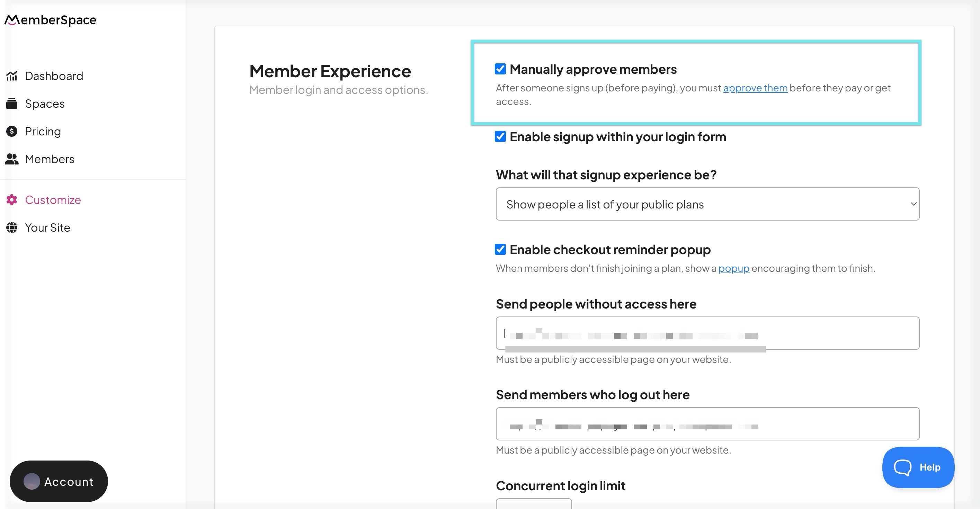Click the Your Site globe icon
Screen dimensions: 980x509
coord(12,227)
